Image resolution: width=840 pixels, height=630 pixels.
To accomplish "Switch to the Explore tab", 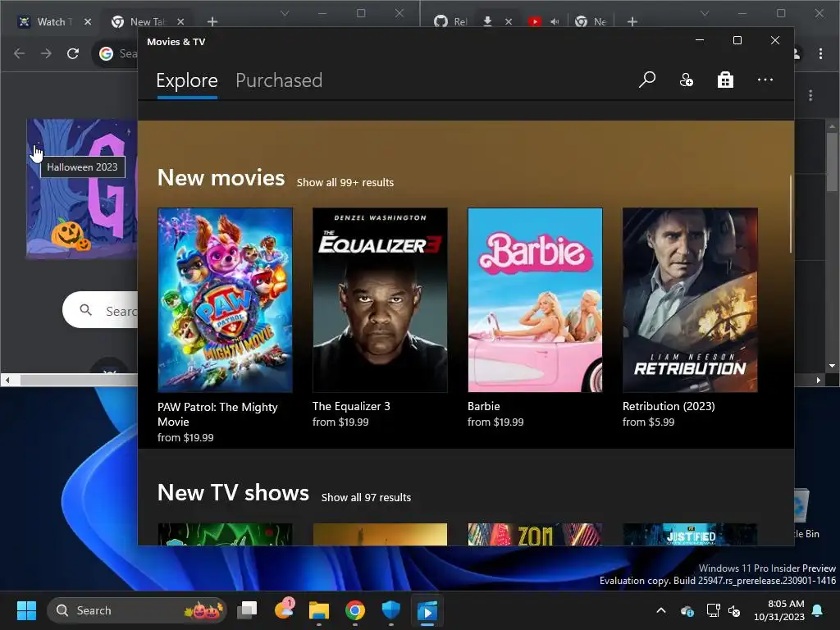I will 187,81.
